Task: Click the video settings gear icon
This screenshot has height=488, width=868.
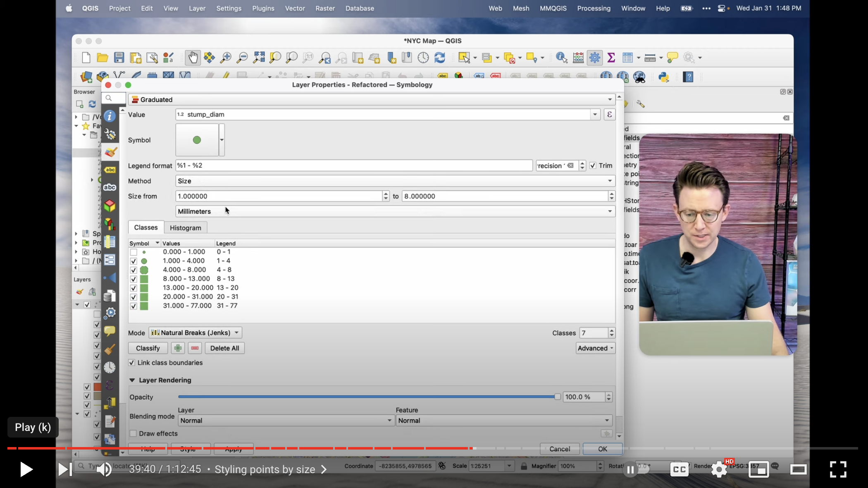Action: tap(719, 469)
